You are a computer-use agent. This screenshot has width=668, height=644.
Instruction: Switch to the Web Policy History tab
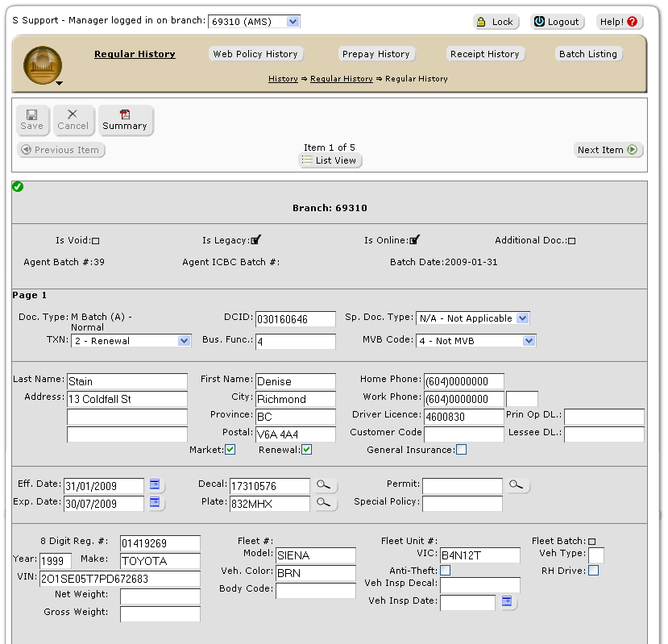point(255,54)
